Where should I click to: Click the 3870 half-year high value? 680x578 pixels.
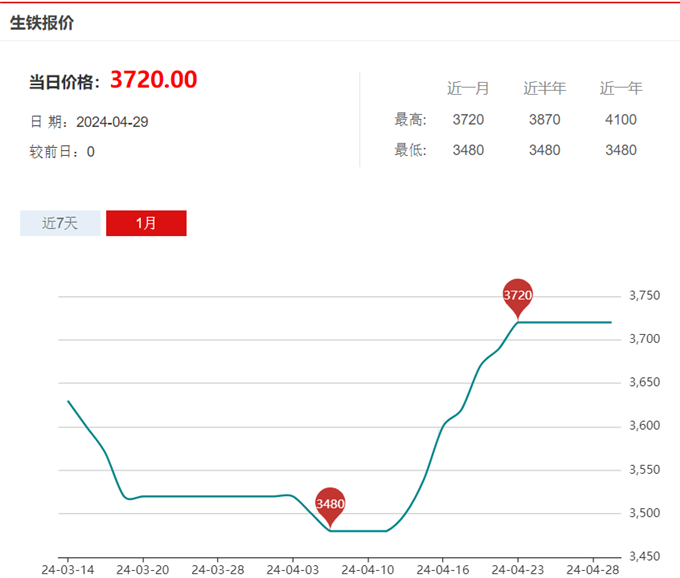tap(545, 120)
